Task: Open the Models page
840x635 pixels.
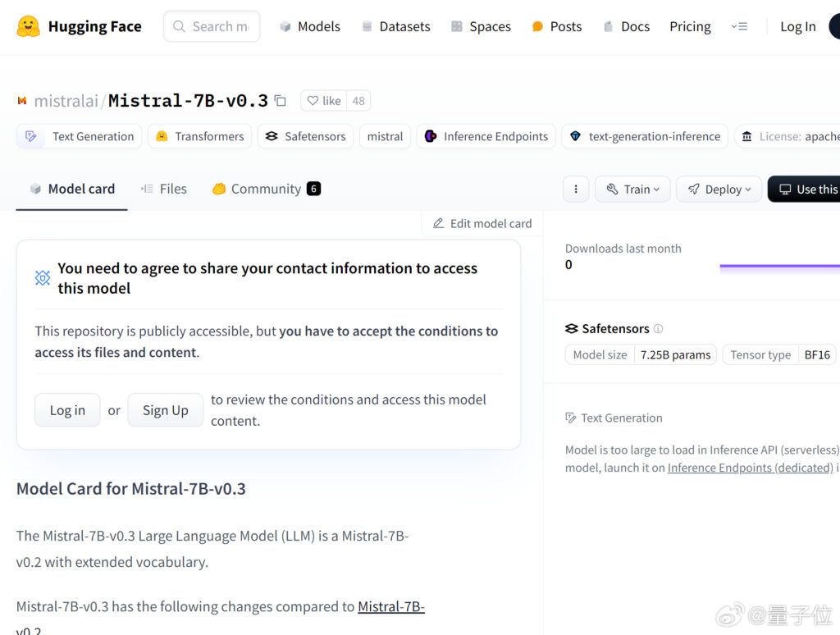Action: click(309, 26)
